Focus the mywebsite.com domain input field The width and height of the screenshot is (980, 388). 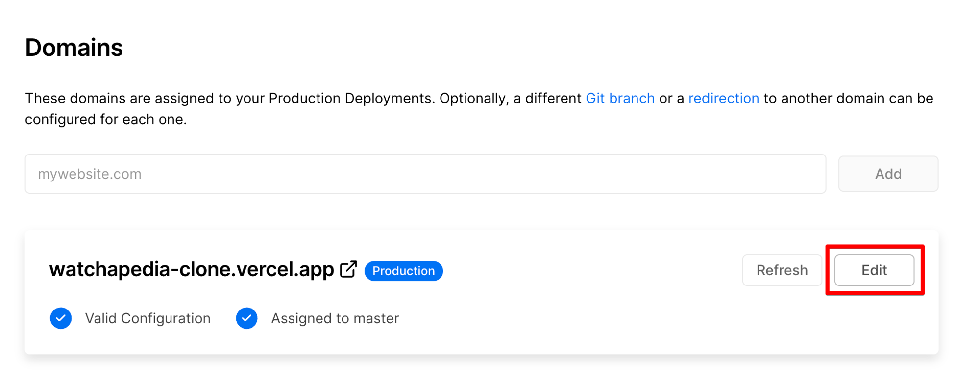pos(425,174)
